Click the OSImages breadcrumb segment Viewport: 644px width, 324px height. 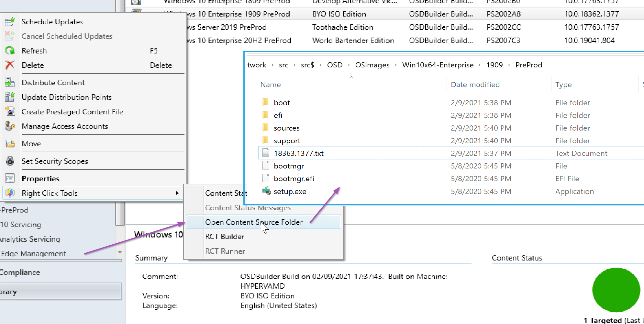[x=372, y=65]
